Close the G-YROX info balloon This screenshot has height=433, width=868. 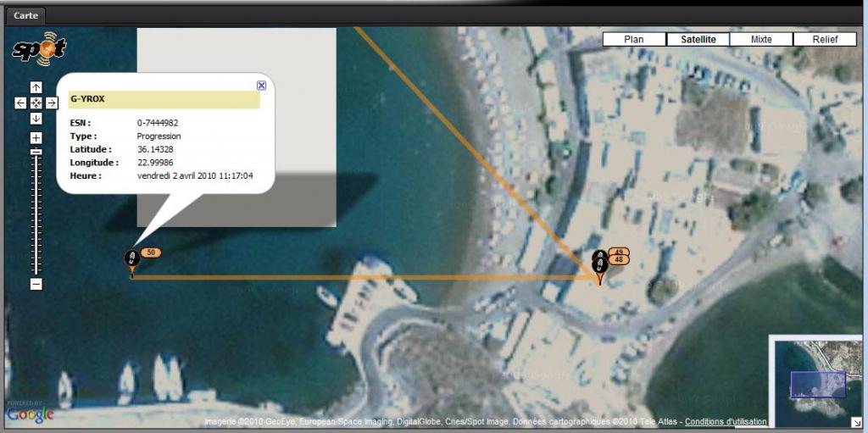(x=261, y=86)
